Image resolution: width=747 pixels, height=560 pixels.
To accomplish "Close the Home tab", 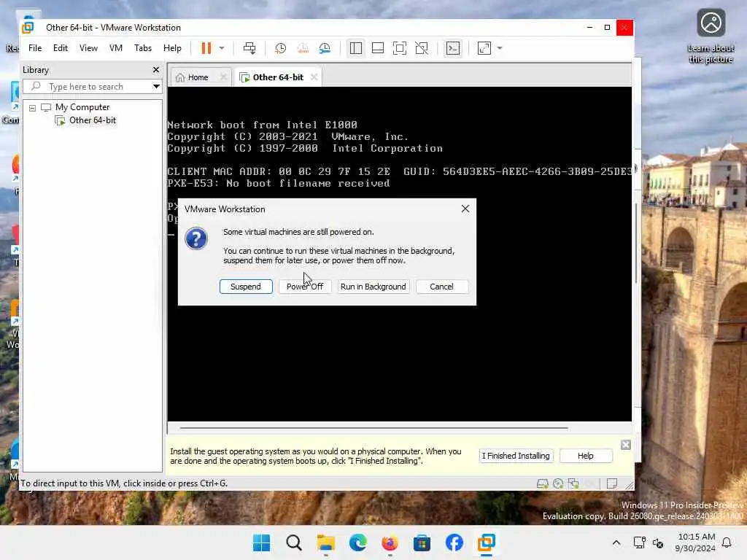I will [223, 77].
